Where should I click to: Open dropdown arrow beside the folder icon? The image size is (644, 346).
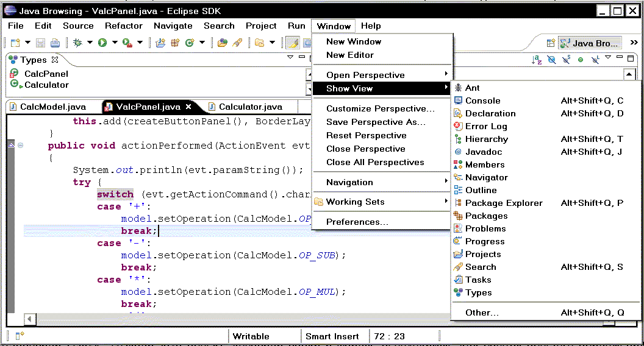point(272,42)
